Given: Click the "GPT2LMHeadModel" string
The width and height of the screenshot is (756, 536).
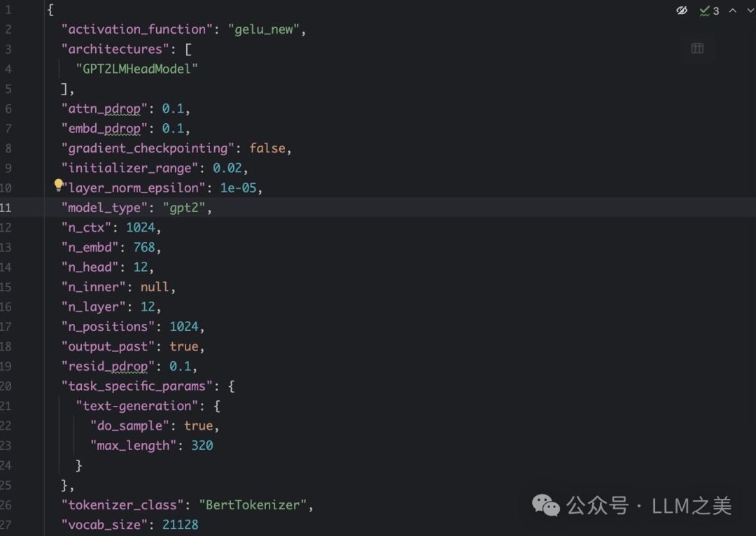Looking at the screenshot, I should coord(137,69).
